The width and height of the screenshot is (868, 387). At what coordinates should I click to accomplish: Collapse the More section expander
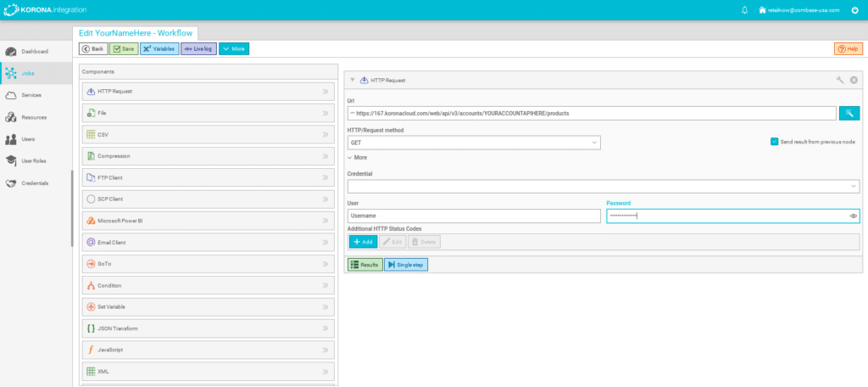(x=357, y=157)
